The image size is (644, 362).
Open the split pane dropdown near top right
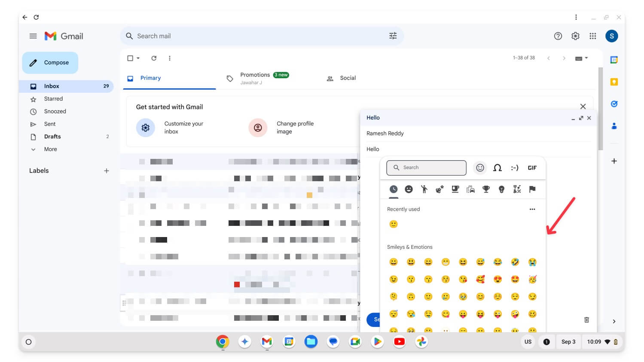coord(581,58)
